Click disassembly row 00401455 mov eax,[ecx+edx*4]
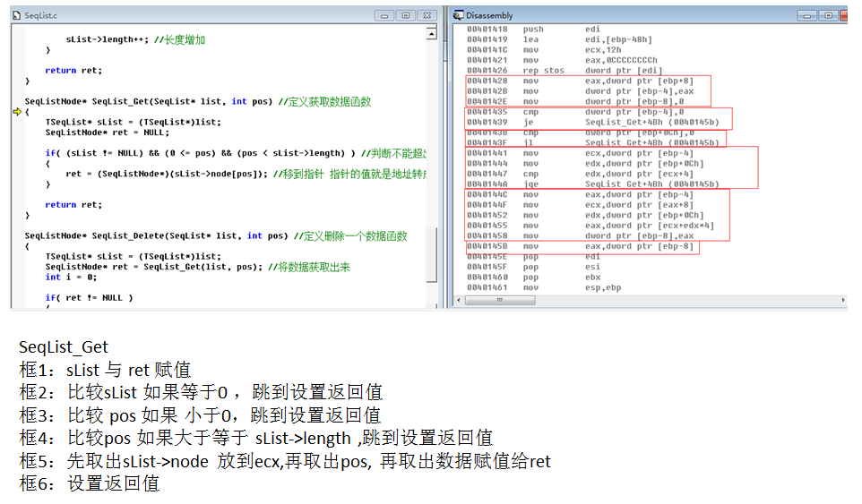The image size is (862, 504). 590,226
